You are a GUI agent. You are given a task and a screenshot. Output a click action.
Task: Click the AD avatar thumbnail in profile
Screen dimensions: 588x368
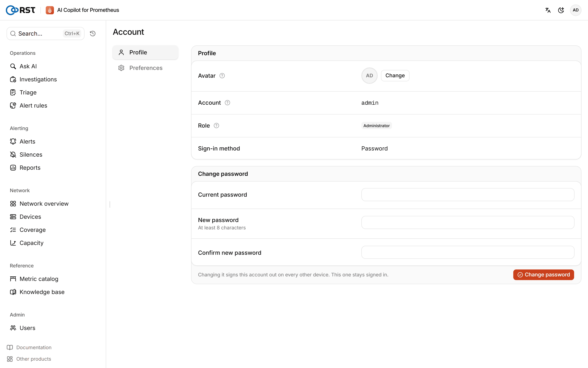(x=369, y=76)
